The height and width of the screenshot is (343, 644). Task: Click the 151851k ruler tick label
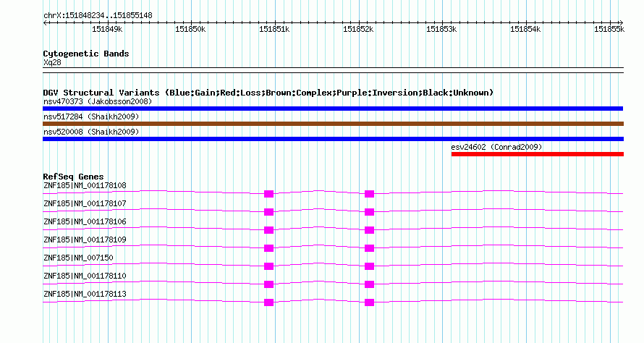coord(274,29)
